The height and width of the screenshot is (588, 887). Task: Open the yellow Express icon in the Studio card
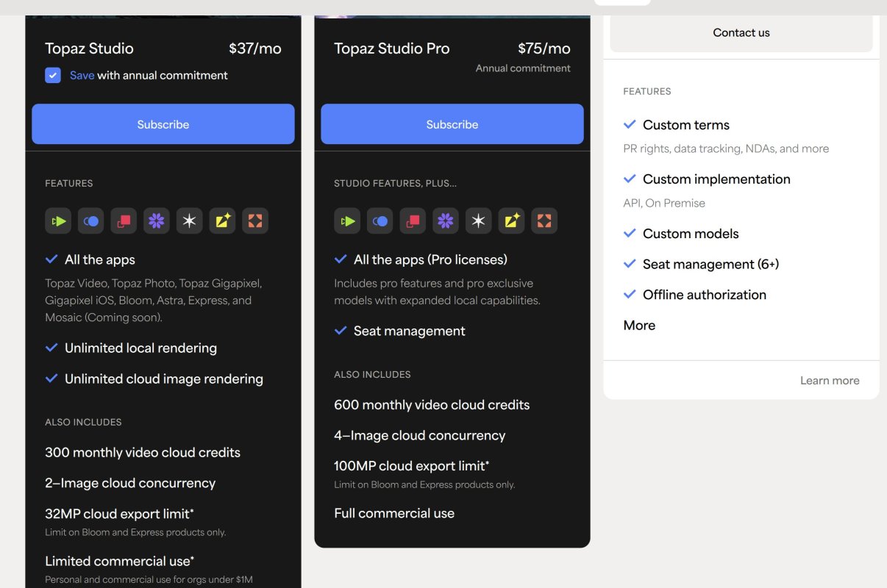click(222, 220)
